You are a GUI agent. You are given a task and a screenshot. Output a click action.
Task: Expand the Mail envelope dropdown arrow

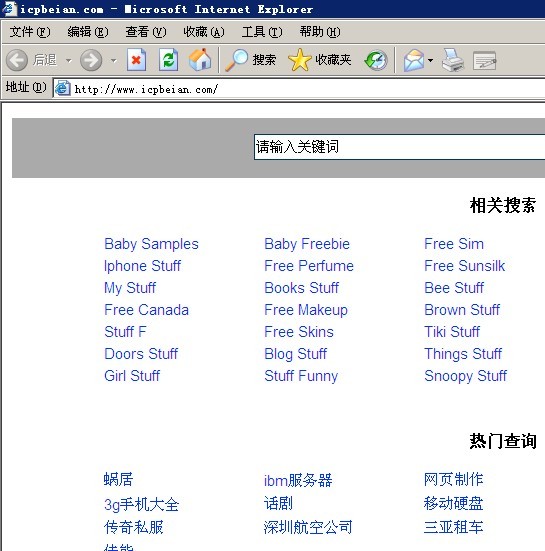pyautogui.click(x=430, y=60)
